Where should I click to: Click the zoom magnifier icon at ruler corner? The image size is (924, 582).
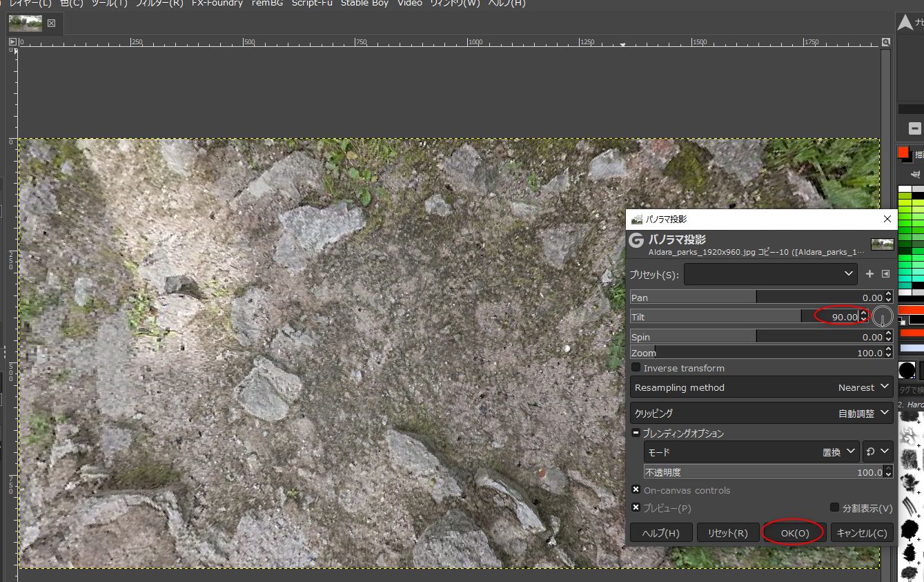tap(886, 42)
